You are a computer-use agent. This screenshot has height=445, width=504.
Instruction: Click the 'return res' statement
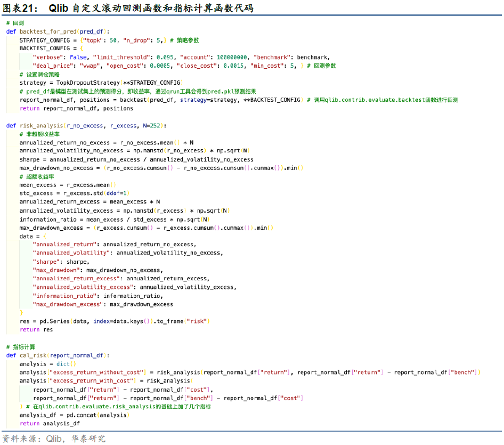coord(36,330)
